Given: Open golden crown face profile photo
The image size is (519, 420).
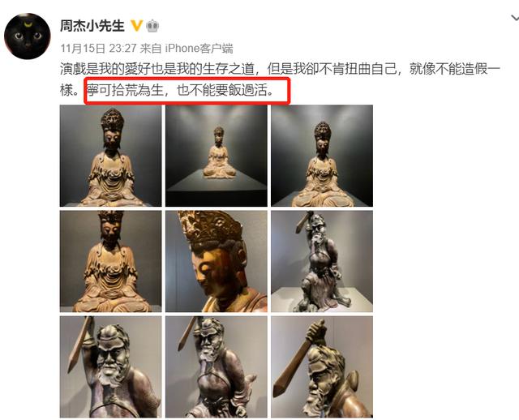Looking at the screenshot, I should (217, 261).
